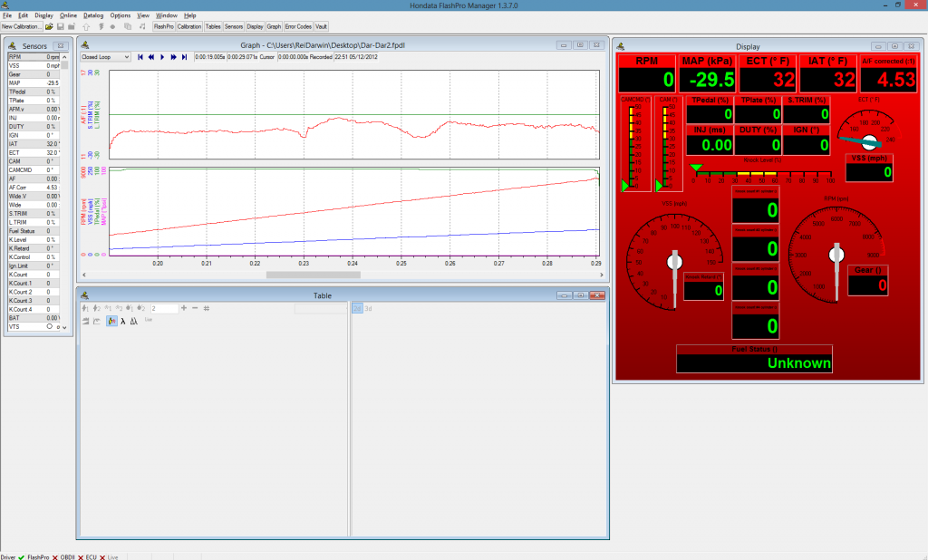
Task: Open the Edit menu
Action: (x=23, y=15)
